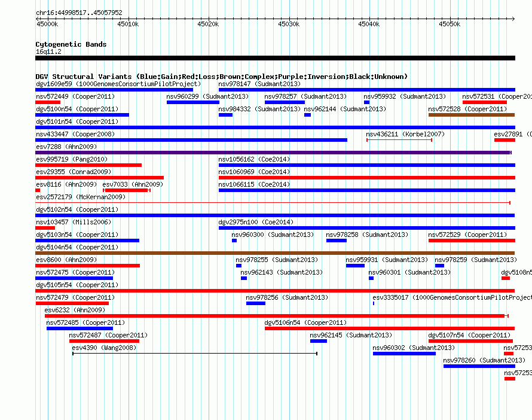
Task: Click the 45040k ruler position marker
Action: click(x=369, y=24)
